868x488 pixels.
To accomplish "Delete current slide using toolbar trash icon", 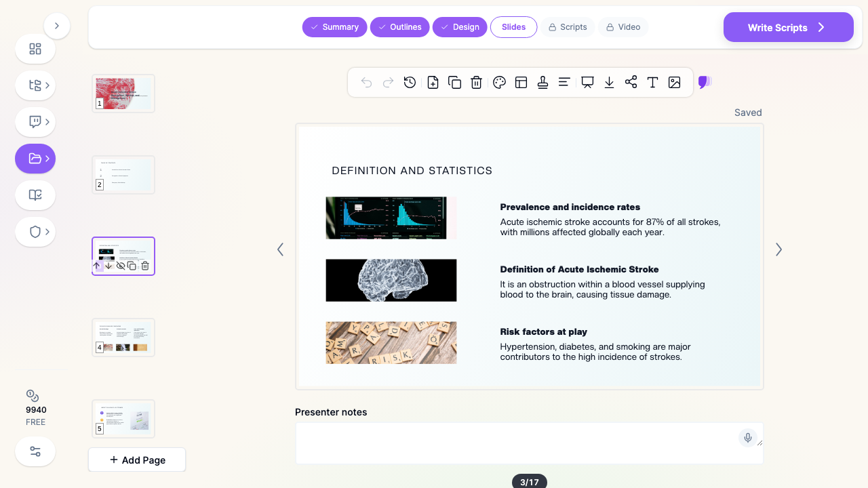I will coord(477,83).
